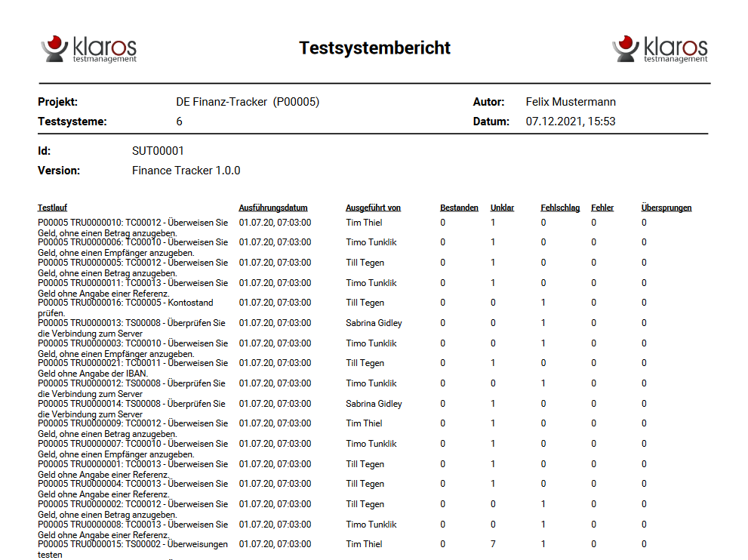Viewport: 748px width, 560px height.
Task: Click execution date in the TRU0000010 row
Action: [275, 223]
